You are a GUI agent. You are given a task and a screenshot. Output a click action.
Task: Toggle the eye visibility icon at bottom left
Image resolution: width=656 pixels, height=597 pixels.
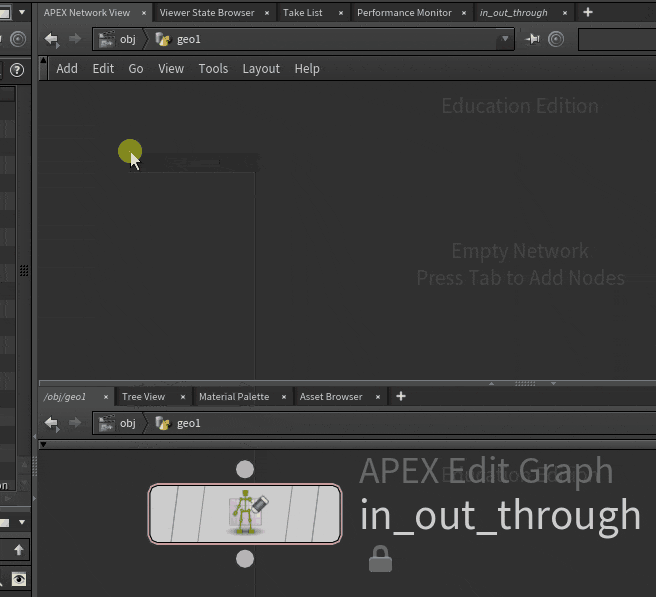pos(18,579)
